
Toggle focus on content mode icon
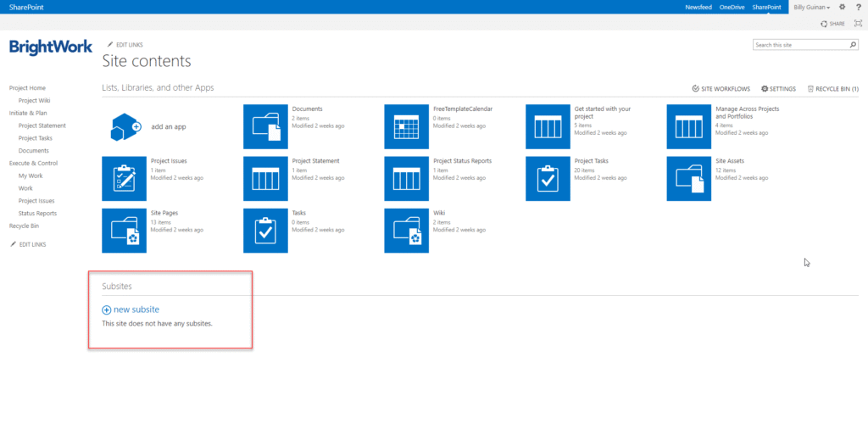(858, 24)
